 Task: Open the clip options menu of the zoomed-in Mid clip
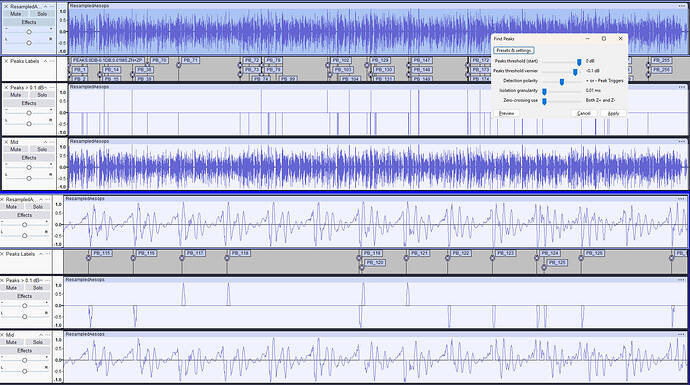tap(682, 334)
